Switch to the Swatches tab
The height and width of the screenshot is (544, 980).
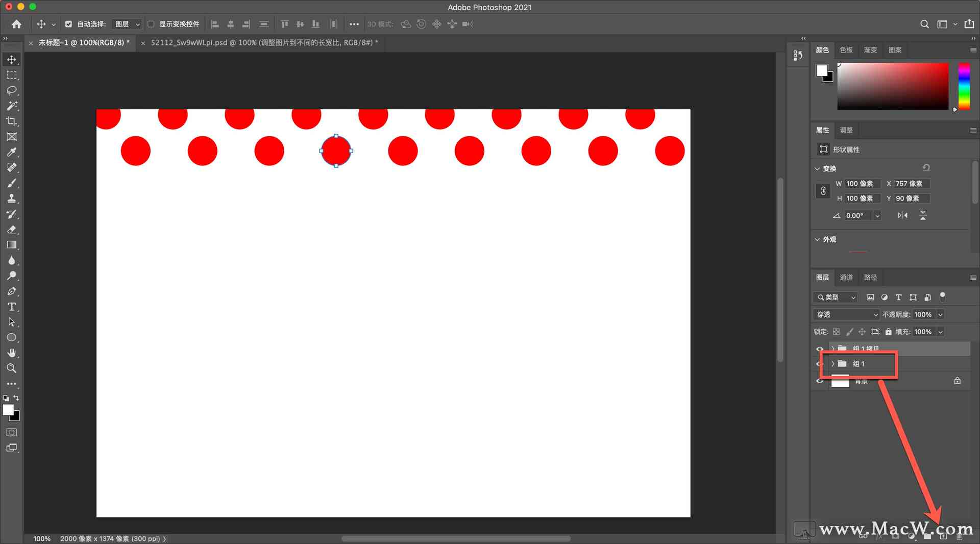(846, 50)
